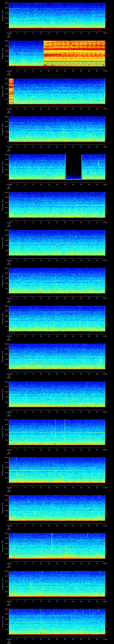The width and height of the screenshot is (114, 644).
Task: Click the 26:00 end time label
Action: point(105,450)
